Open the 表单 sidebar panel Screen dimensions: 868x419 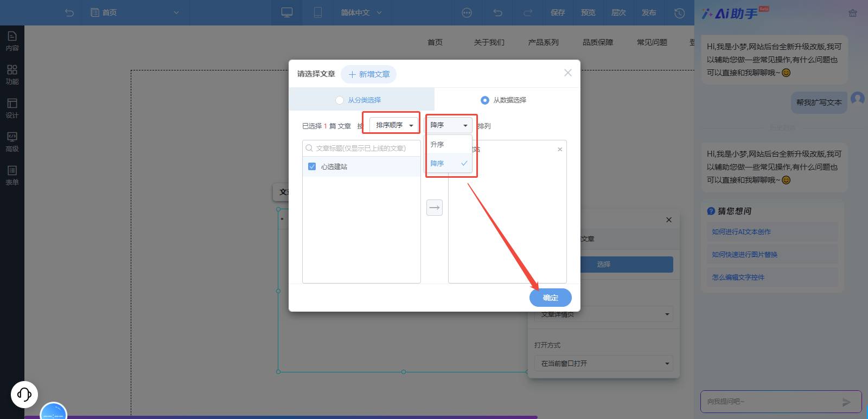[12, 176]
